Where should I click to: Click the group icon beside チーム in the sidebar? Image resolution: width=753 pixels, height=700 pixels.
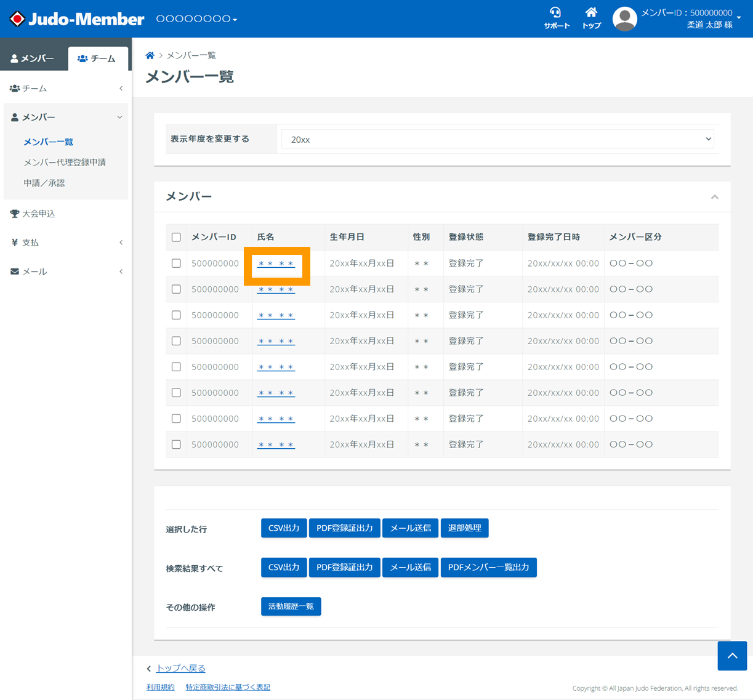pos(15,89)
